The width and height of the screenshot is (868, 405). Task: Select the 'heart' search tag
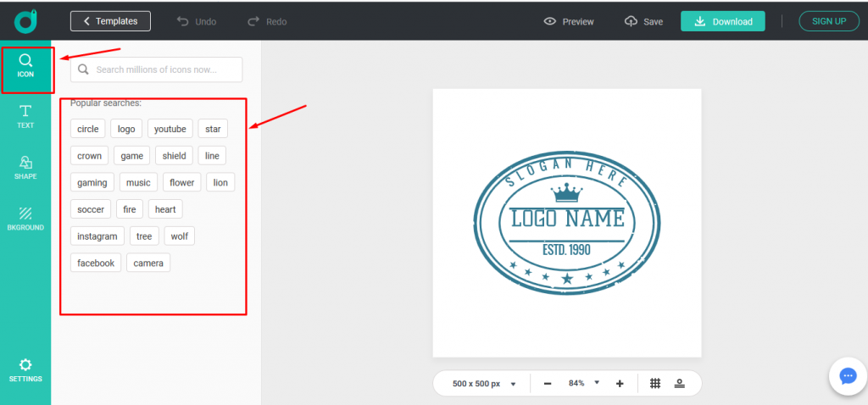165,209
